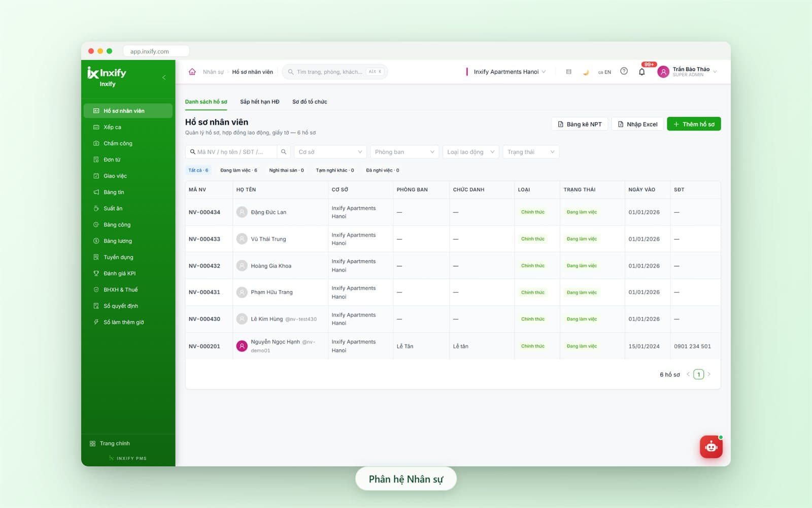Image resolution: width=812 pixels, height=508 pixels.
Task: Click Thêm hồ sơ button
Action: (x=694, y=124)
